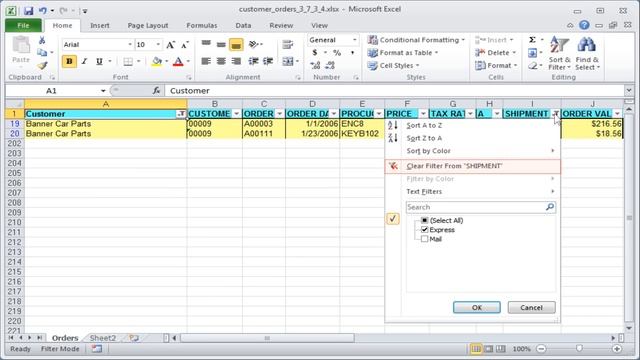Click the Zoom In plus button

[617, 349]
